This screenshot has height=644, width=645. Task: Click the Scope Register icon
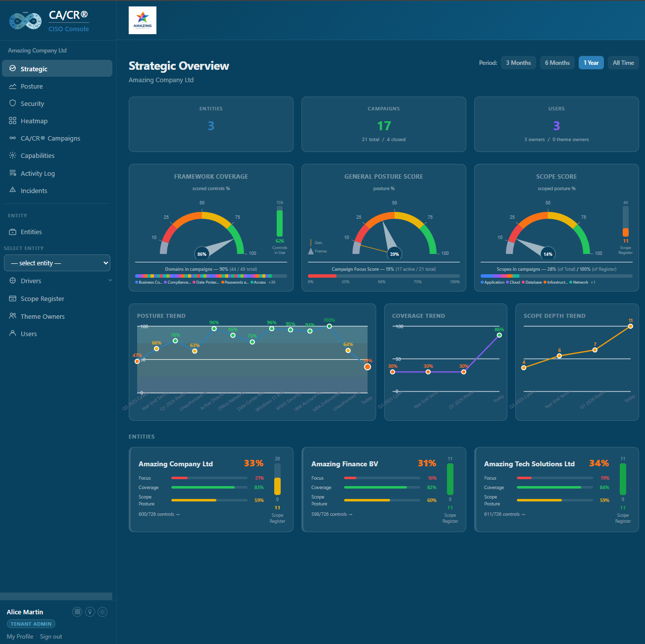pos(13,298)
